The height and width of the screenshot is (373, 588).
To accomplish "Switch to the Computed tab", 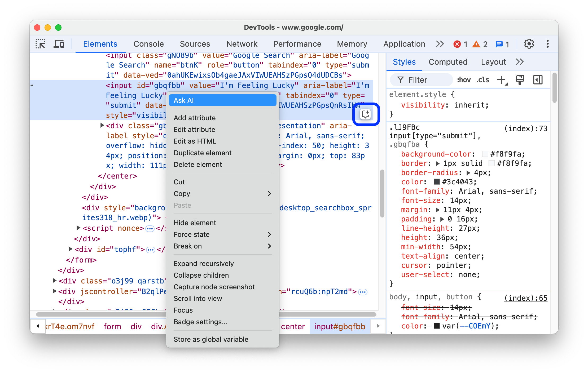I will pos(448,62).
